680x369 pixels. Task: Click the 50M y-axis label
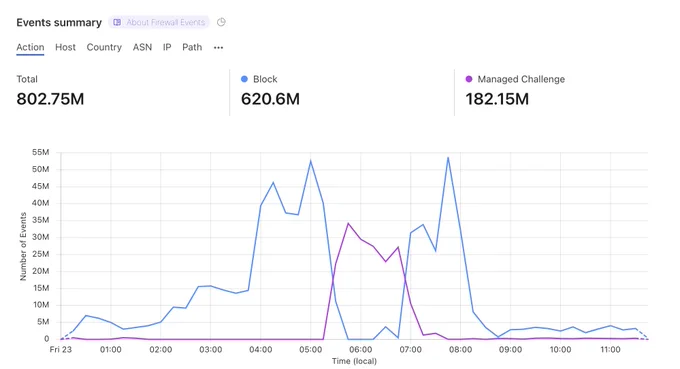(x=40, y=169)
